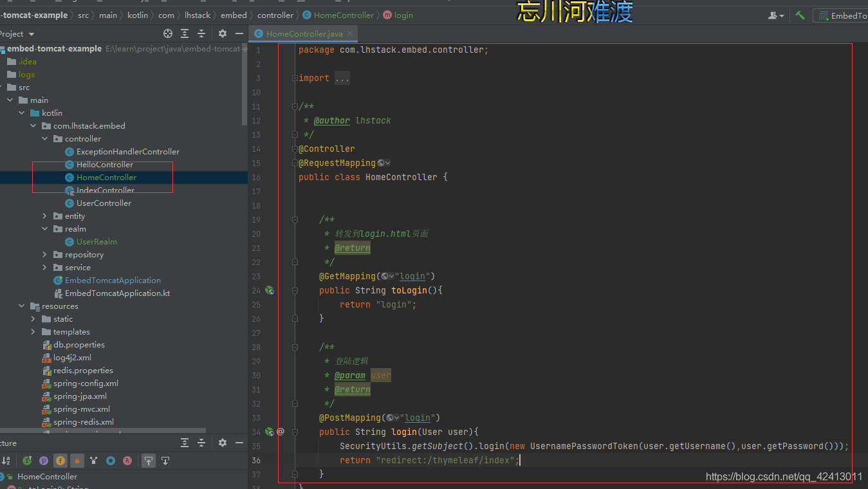Click gutter web icon on line 24
This screenshot has width=868, height=489.
coord(270,291)
